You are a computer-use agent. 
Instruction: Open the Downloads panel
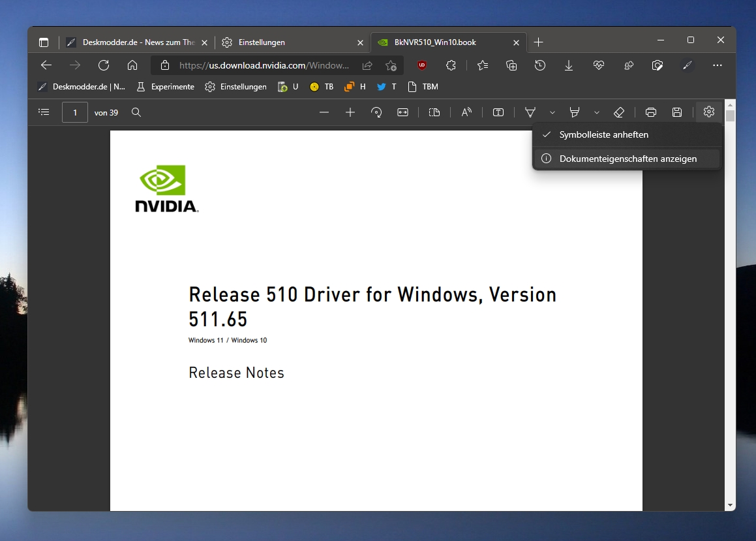tap(569, 65)
